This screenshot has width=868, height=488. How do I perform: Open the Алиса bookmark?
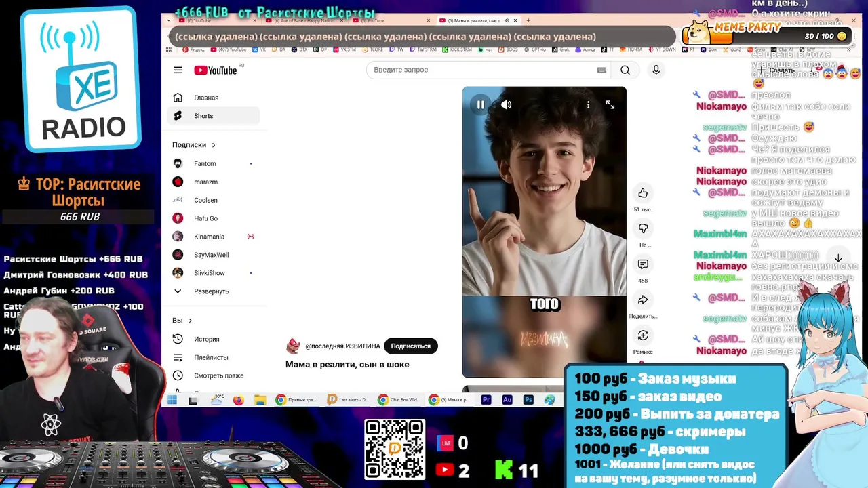coord(585,49)
